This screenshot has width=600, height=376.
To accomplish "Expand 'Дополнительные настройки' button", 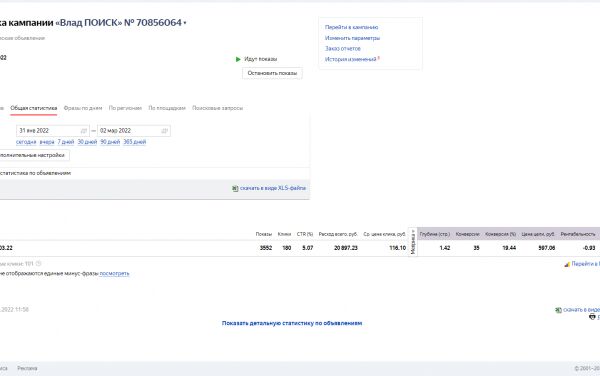I will point(34,155).
